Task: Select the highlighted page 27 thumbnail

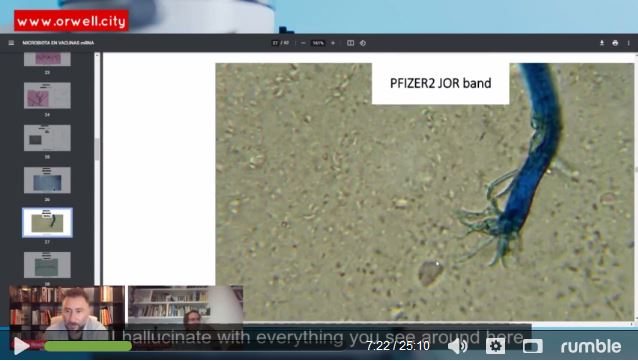Action: pos(47,222)
